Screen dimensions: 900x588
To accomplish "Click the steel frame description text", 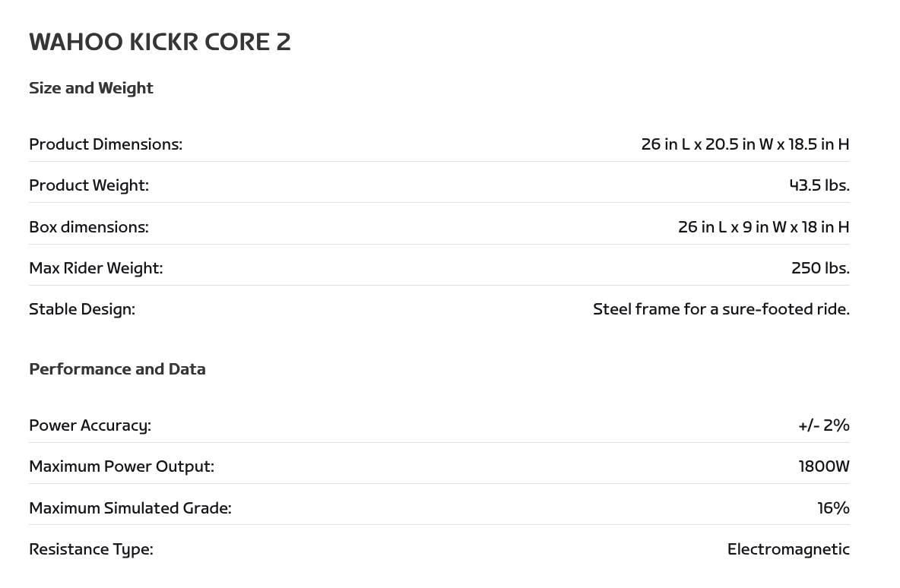I will [x=721, y=309].
